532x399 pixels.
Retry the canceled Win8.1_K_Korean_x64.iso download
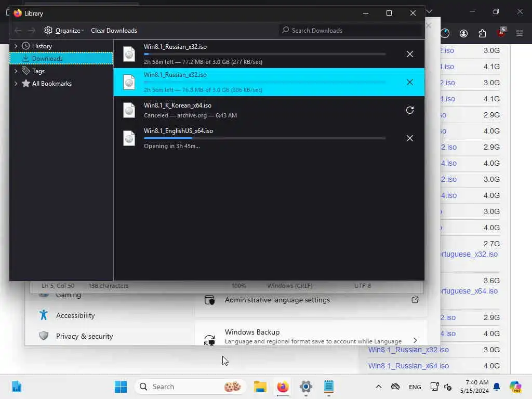409,110
